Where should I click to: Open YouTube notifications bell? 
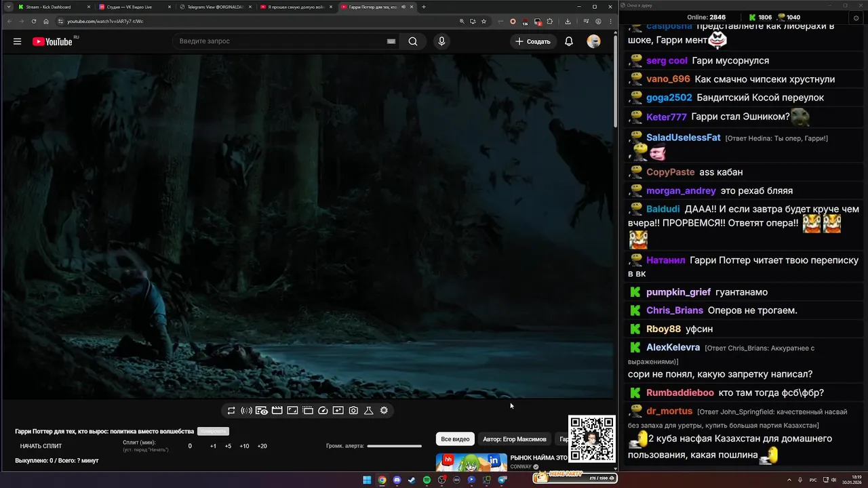[x=569, y=41]
